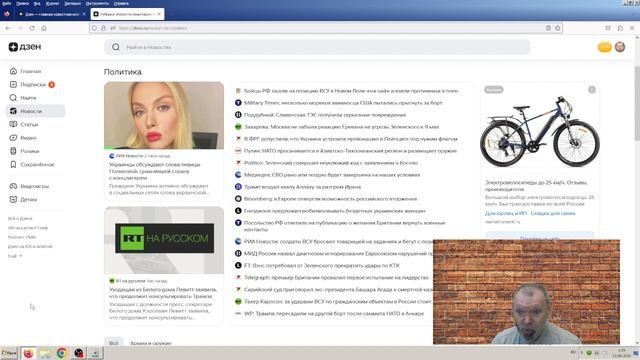The image size is (640, 360).
Task: Click the yellow badge next to the avatar
Action: [604, 47]
